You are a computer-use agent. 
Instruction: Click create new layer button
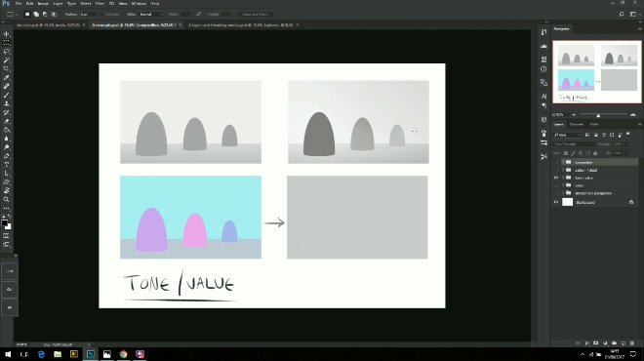[624, 342]
